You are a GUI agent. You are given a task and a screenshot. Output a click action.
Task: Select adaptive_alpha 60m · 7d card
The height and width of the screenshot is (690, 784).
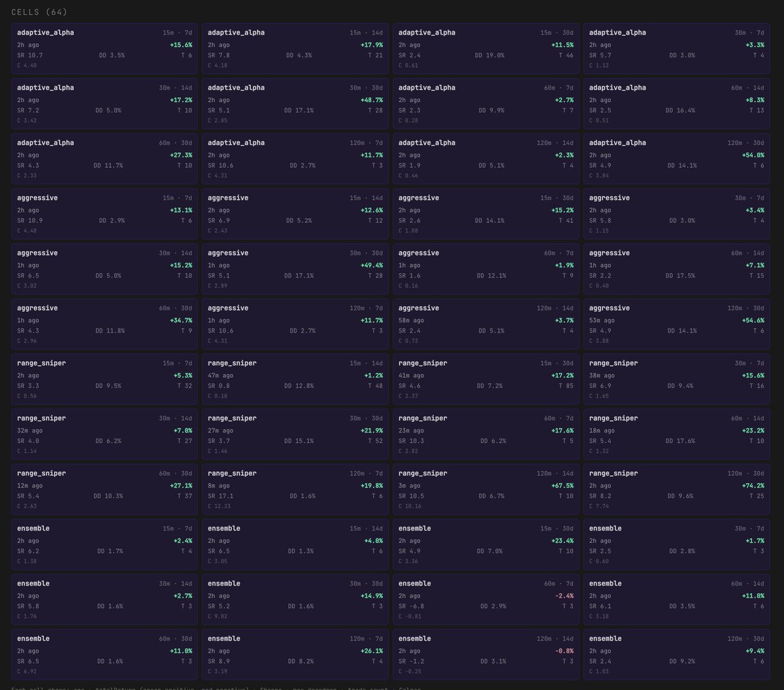click(486, 104)
